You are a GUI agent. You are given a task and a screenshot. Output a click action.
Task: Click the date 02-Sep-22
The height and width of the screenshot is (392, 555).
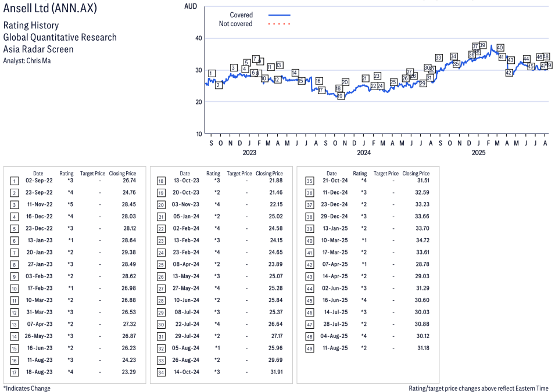(x=39, y=181)
